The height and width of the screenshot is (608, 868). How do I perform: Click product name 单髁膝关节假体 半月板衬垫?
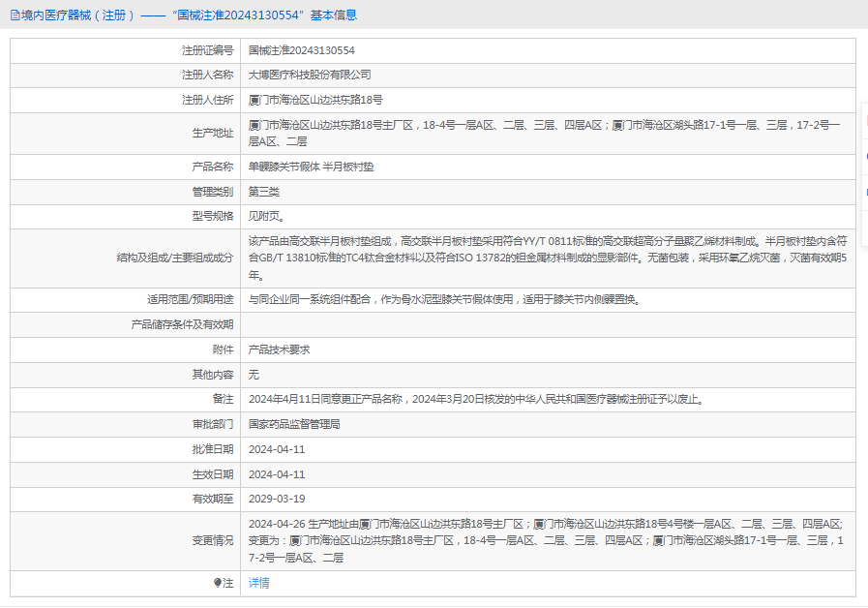[x=312, y=167]
